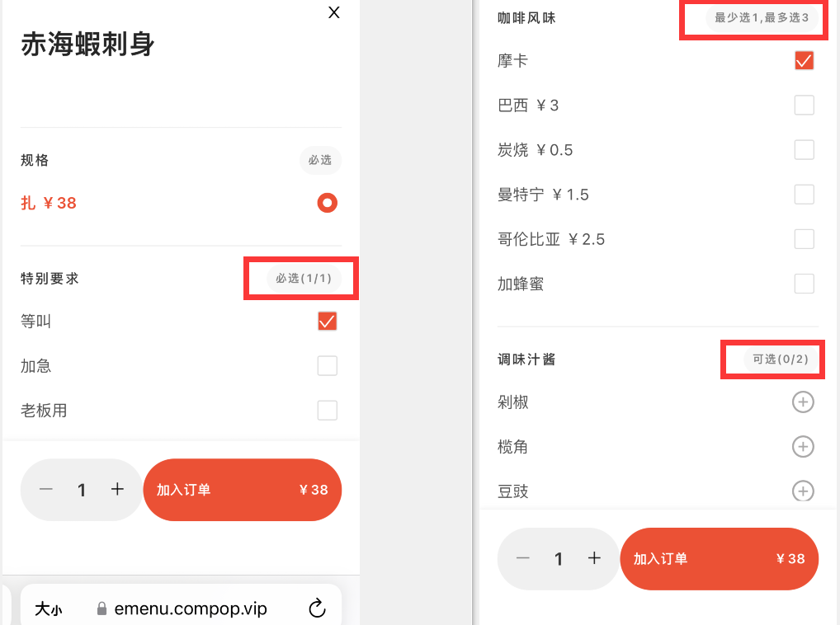Uncheck the 摩卡 coffee flavor

pos(805,60)
